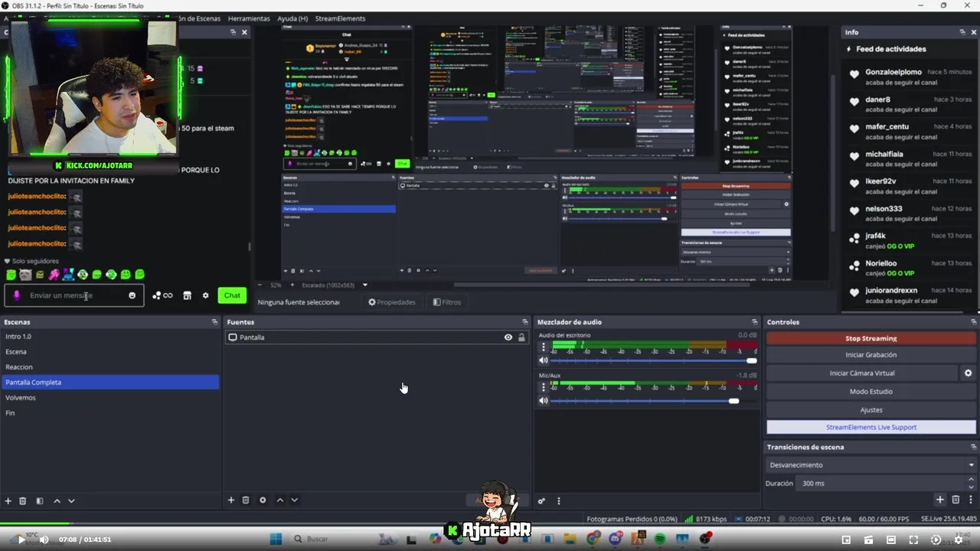Undock the Info panel
This screenshot has height=551, width=980.
point(962,32)
